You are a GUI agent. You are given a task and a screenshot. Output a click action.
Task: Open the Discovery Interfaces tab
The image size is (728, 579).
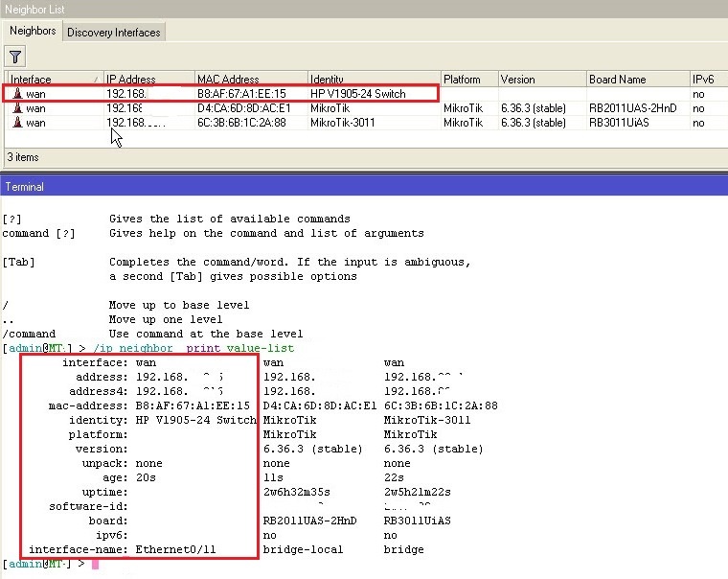pos(114,32)
